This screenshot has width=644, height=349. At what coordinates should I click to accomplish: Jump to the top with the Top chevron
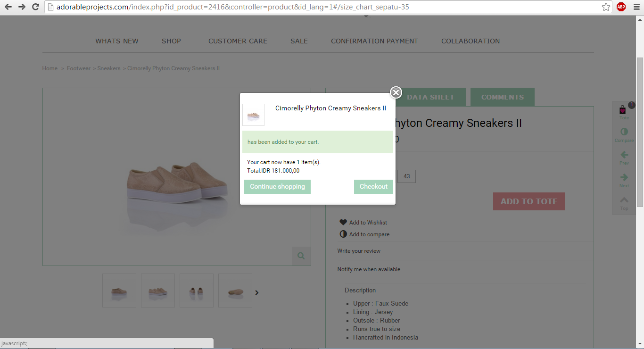624,200
